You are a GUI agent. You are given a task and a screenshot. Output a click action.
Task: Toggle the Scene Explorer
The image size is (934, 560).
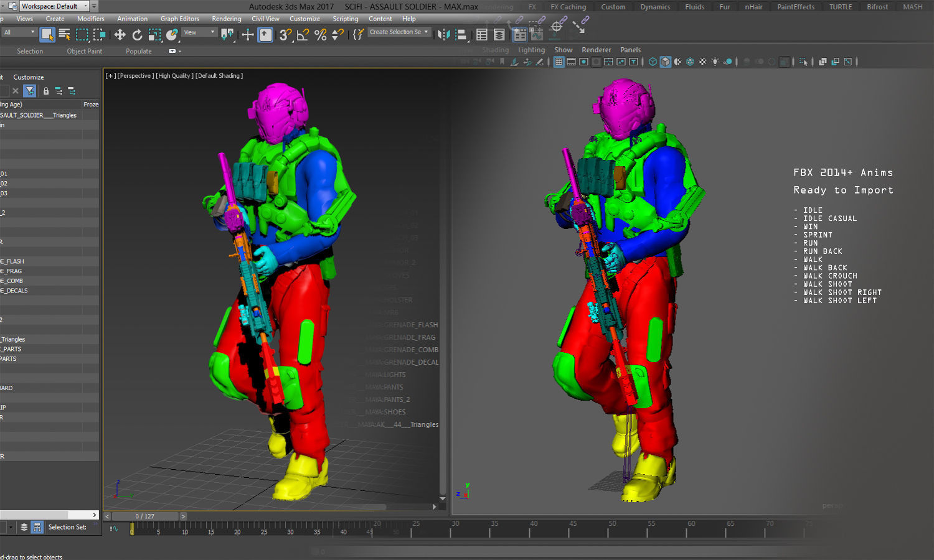[482, 35]
